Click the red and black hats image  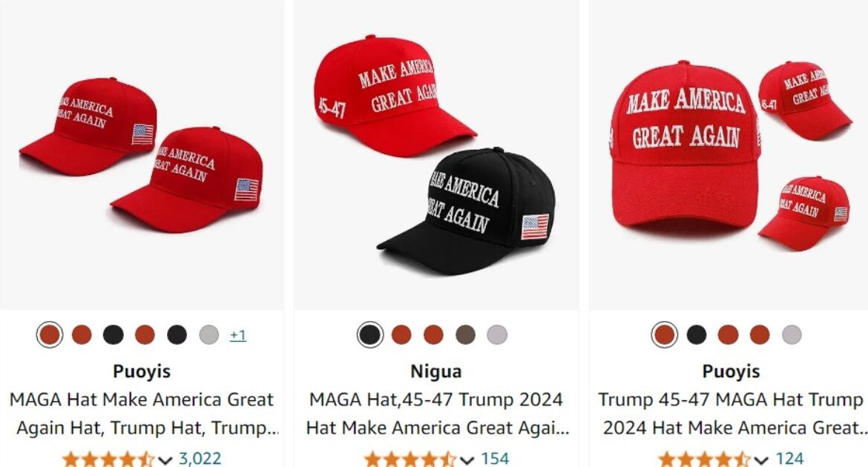click(436, 154)
